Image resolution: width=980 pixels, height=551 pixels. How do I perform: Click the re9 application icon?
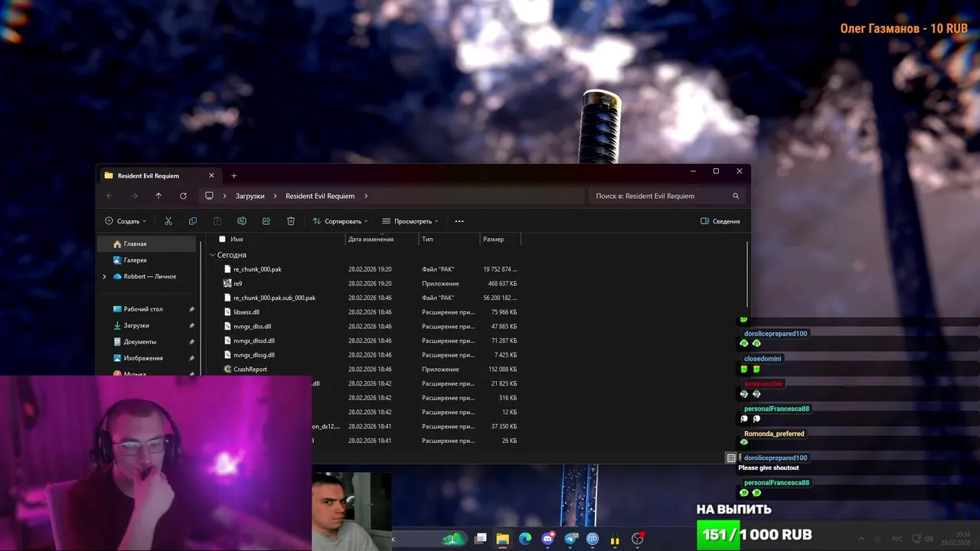point(227,283)
